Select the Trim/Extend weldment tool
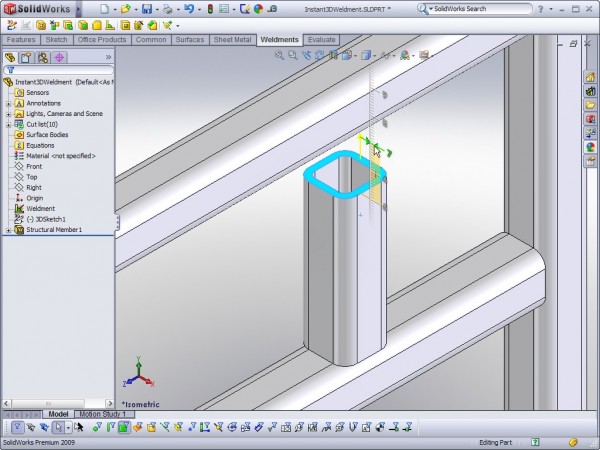 pyautogui.click(x=54, y=26)
